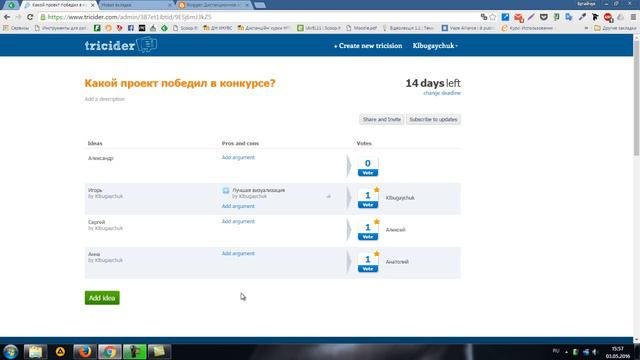Click the vote star for Анна
Screen dimensions: 640x360
(376, 254)
